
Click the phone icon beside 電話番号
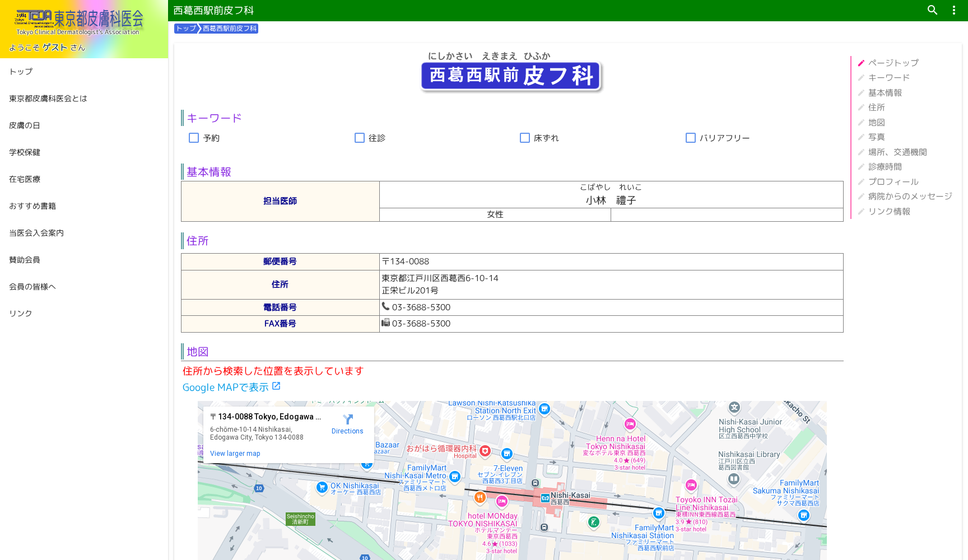pos(387,307)
